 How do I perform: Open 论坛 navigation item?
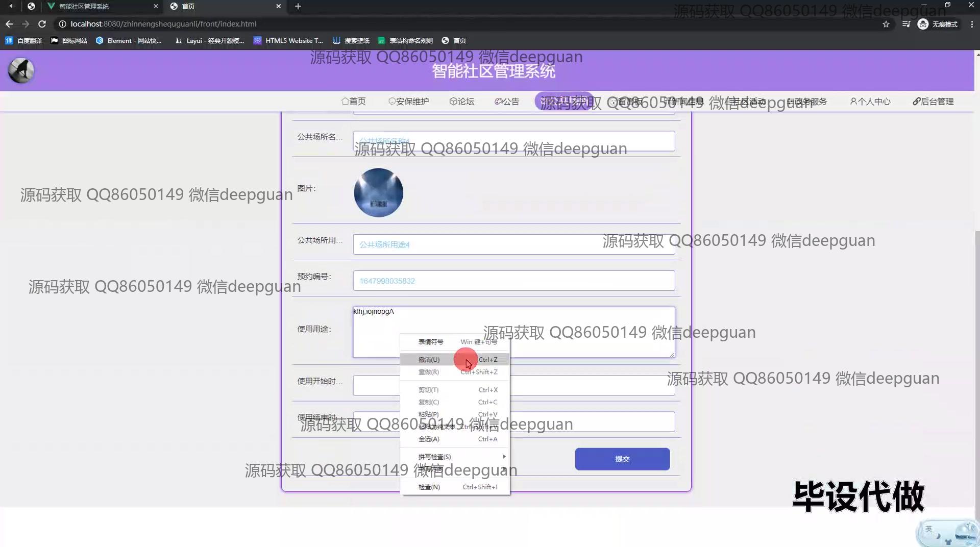pos(462,102)
